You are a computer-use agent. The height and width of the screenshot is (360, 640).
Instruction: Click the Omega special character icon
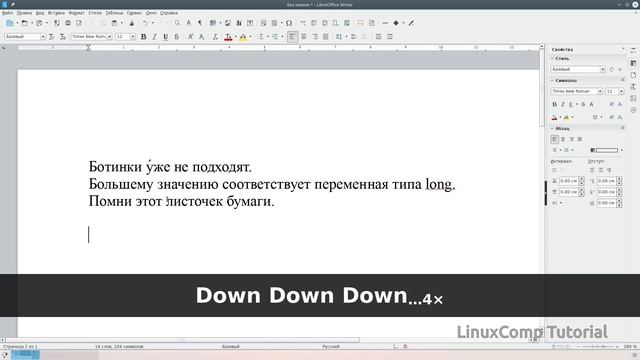[289, 23]
